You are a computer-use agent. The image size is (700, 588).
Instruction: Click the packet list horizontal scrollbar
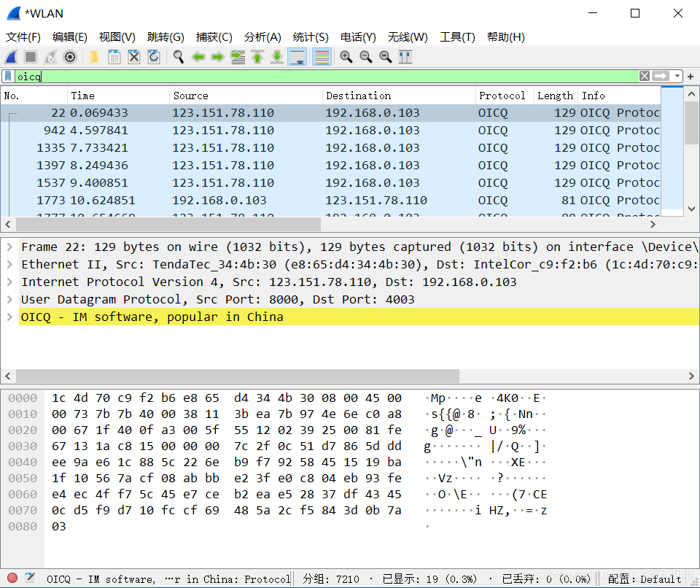(x=168, y=224)
